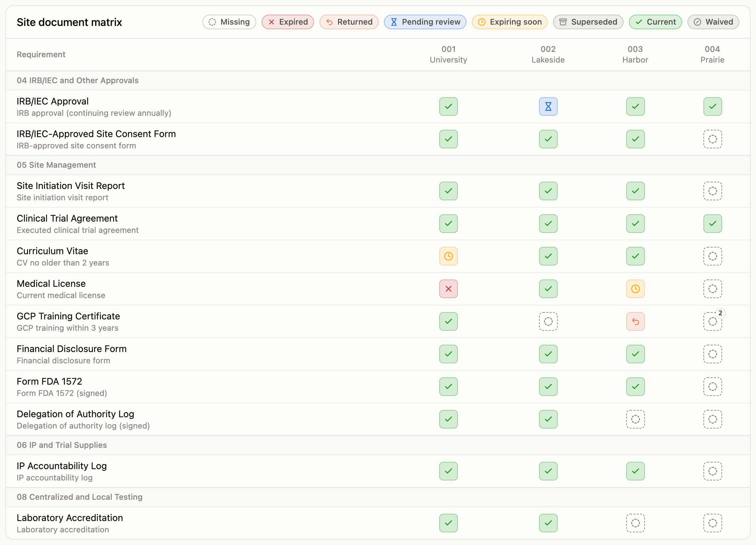Image resolution: width=756 pixels, height=545 pixels.
Task: Click the IP Accountability Log requirement name
Action: (62, 467)
